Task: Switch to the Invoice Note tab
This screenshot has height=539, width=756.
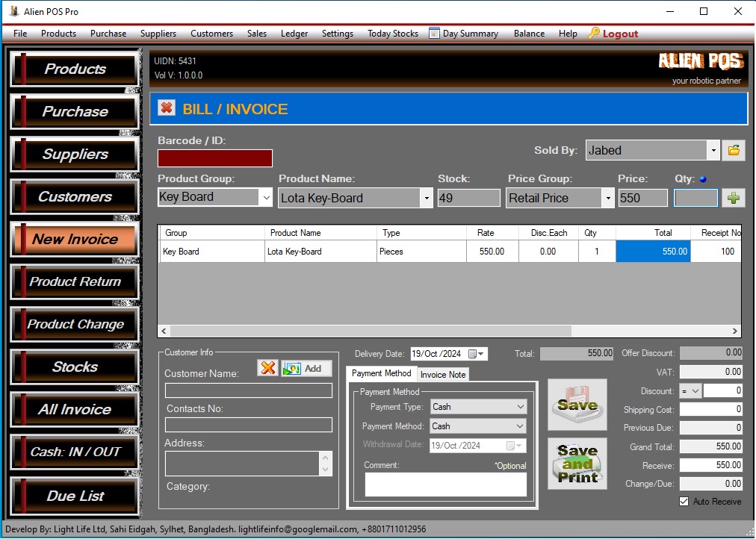Action: [443, 374]
